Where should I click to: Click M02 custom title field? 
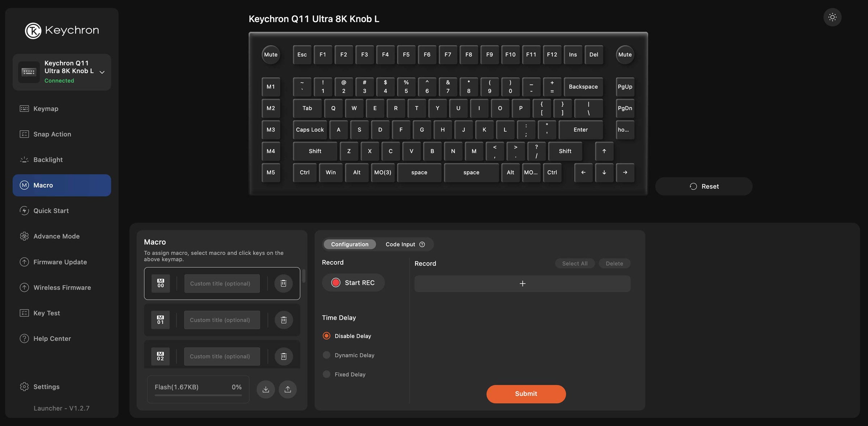[222, 356]
